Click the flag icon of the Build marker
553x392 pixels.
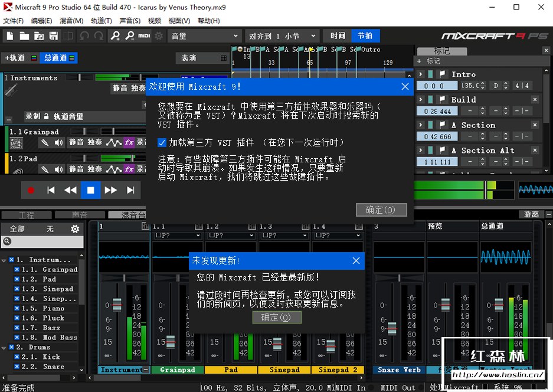(x=442, y=100)
